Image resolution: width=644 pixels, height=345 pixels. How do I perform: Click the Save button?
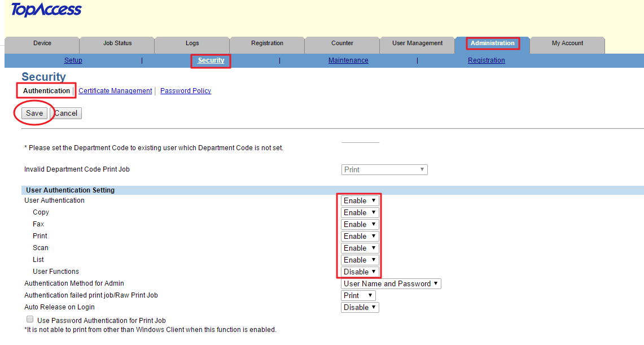pos(33,113)
